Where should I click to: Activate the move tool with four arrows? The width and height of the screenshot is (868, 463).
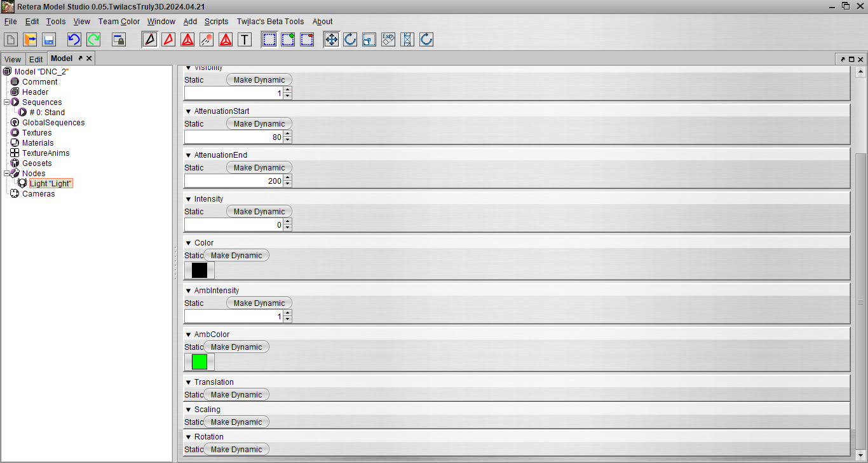pos(331,39)
